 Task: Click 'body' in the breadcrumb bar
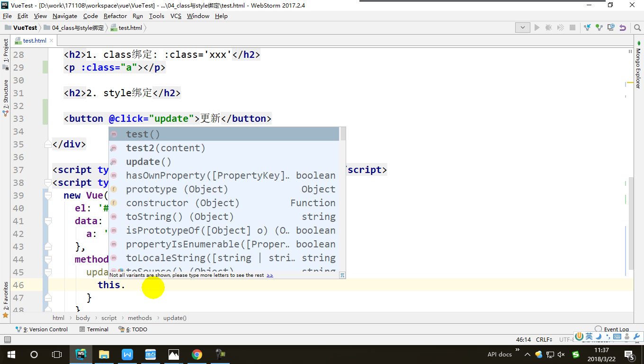coord(83,318)
